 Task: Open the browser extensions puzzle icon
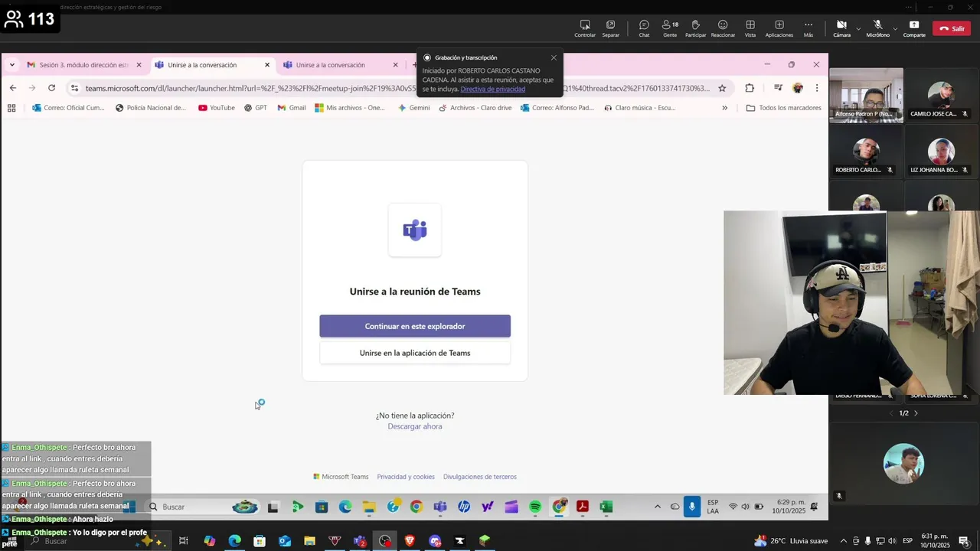click(x=750, y=88)
